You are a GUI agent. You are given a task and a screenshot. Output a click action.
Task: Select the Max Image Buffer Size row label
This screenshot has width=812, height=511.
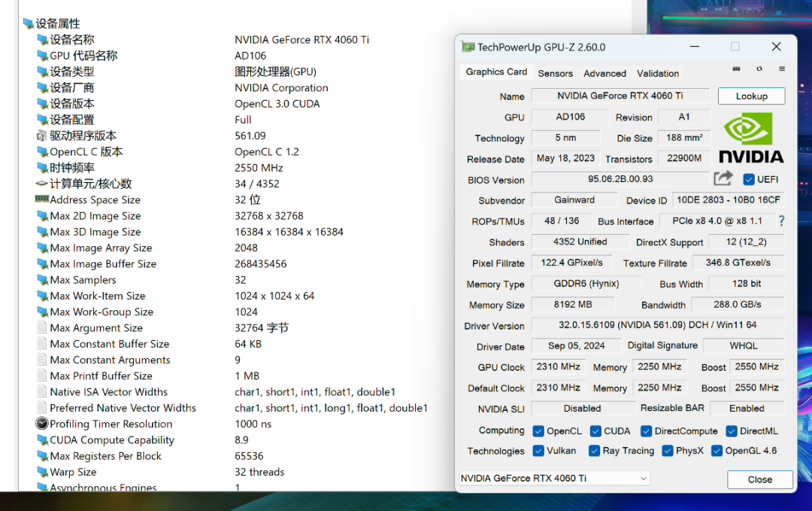(103, 264)
